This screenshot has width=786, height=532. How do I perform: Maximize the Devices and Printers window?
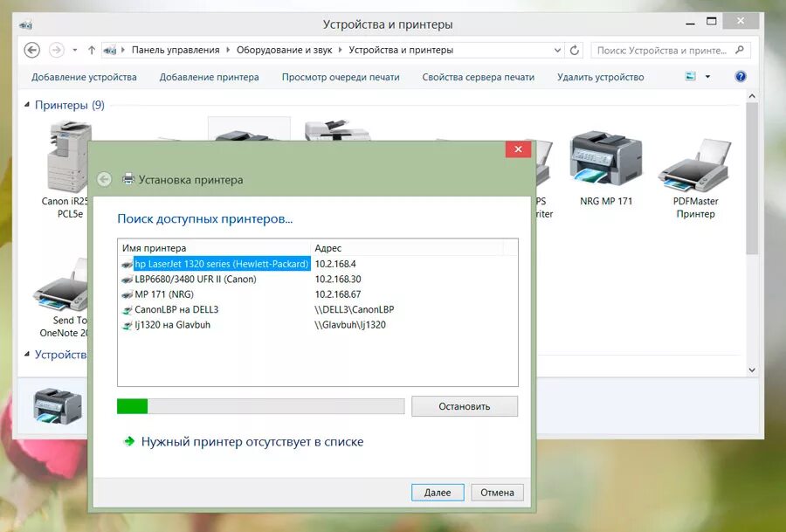point(711,22)
